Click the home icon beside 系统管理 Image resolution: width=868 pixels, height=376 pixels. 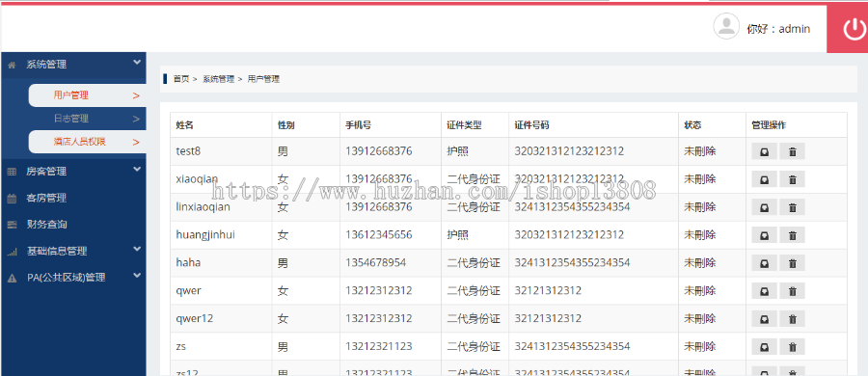(12, 65)
